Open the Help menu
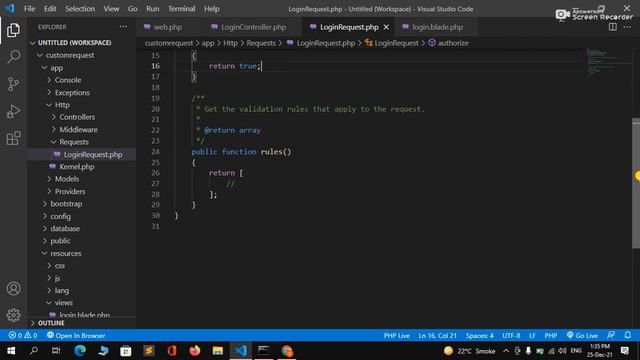This screenshot has width=640, height=360. pyautogui.click(x=211, y=9)
